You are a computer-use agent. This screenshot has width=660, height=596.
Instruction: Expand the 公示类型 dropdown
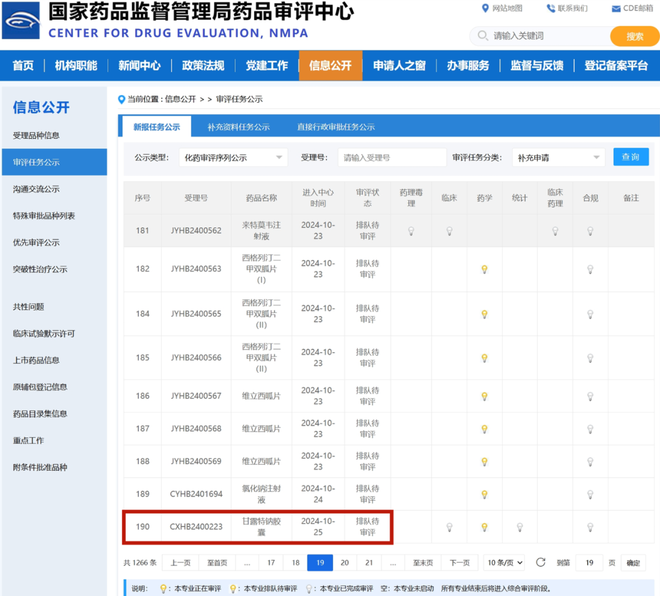pyautogui.click(x=233, y=158)
